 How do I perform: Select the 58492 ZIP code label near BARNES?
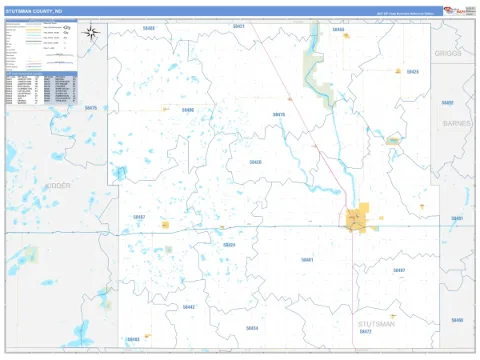tap(447, 103)
